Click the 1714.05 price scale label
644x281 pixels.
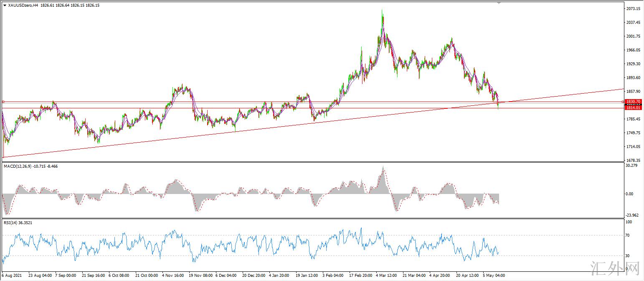tap(633, 147)
